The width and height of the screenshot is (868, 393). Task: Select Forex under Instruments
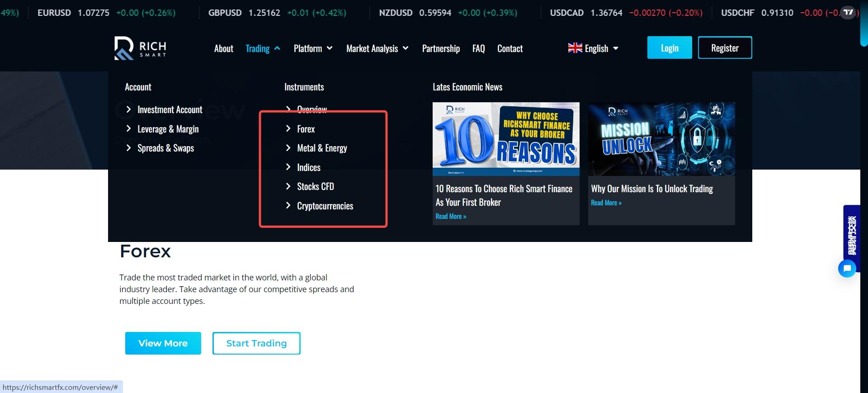point(300,129)
